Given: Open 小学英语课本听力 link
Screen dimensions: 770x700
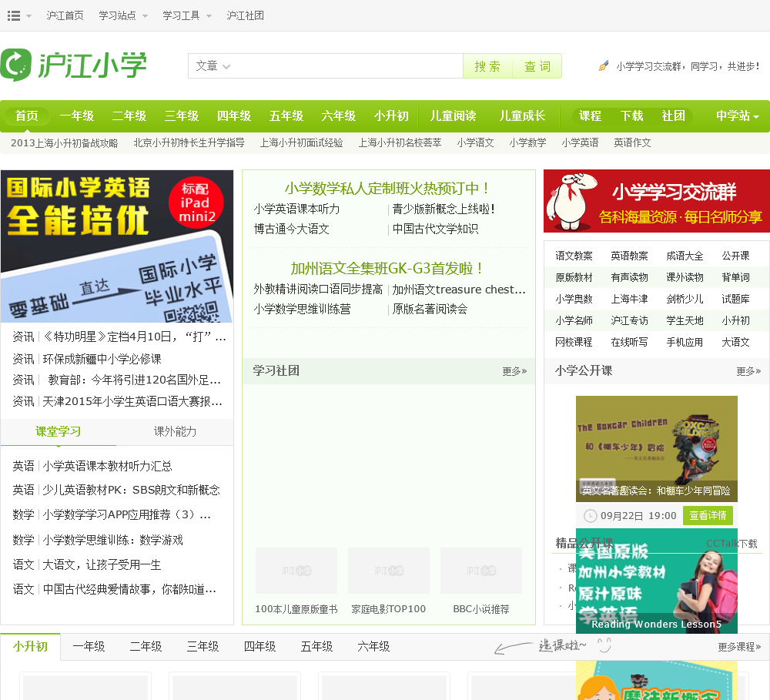Looking at the screenshot, I should [x=296, y=209].
